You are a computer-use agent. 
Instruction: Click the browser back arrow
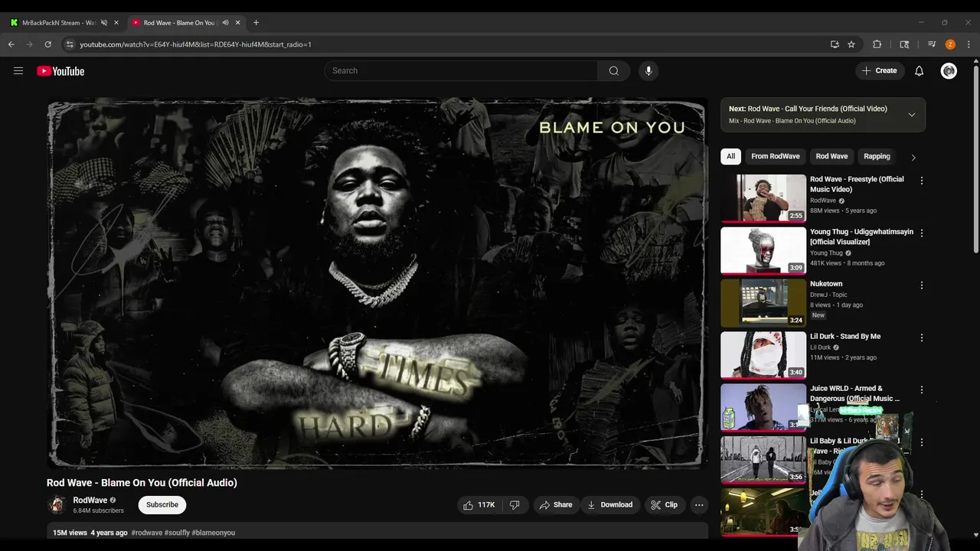point(11,44)
